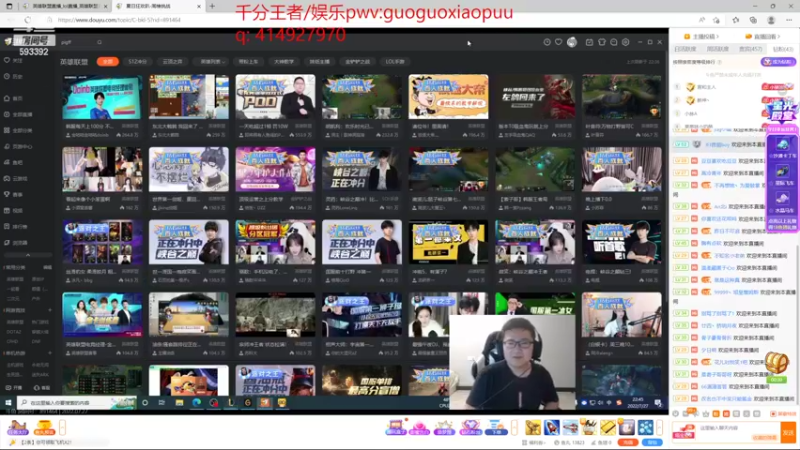Viewport: 800px width, 450px height.
Task: Expand gift bar with right arrow handle
Action: 659,427
